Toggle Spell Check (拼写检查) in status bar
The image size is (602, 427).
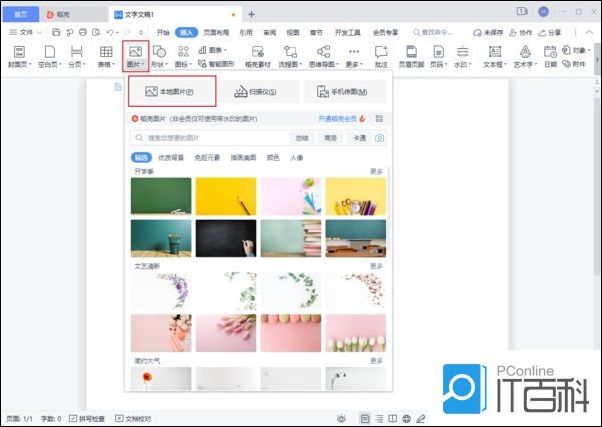point(87,419)
